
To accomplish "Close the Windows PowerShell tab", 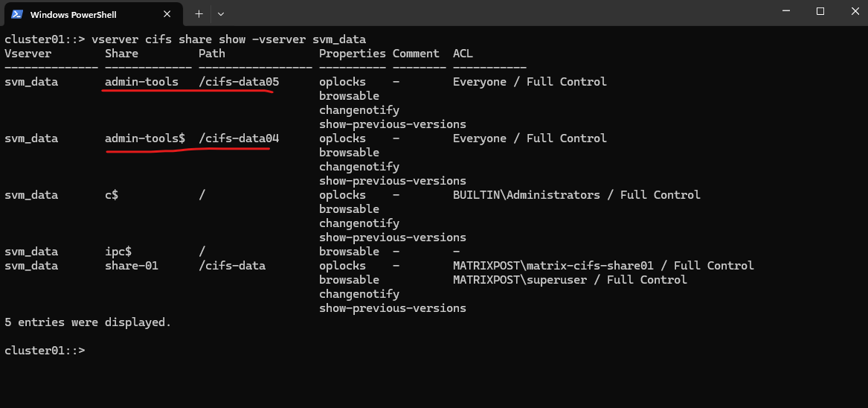I will (167, 14).
